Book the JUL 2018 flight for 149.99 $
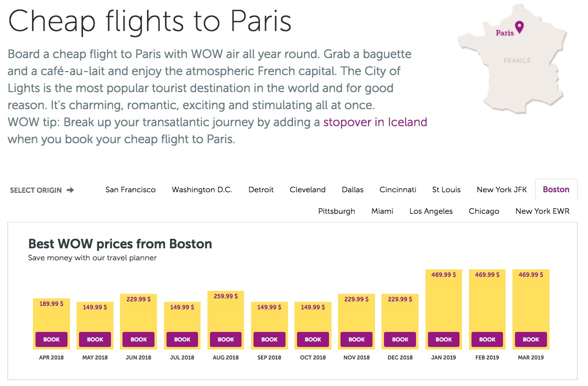 [x=182, y=339]
